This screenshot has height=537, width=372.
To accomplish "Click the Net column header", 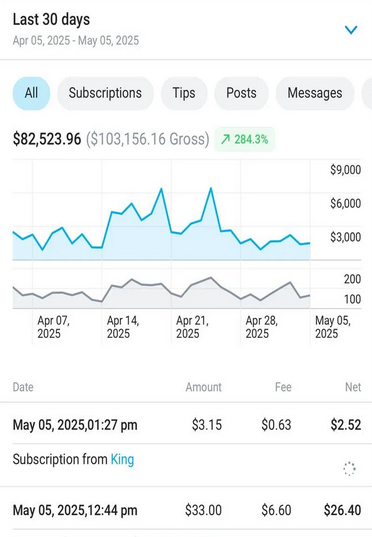I will pyautogui.click(x=353, y=387).
